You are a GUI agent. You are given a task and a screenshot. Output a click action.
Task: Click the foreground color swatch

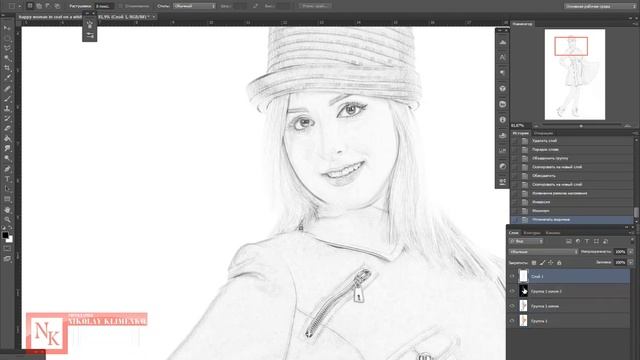coord(5,235)
